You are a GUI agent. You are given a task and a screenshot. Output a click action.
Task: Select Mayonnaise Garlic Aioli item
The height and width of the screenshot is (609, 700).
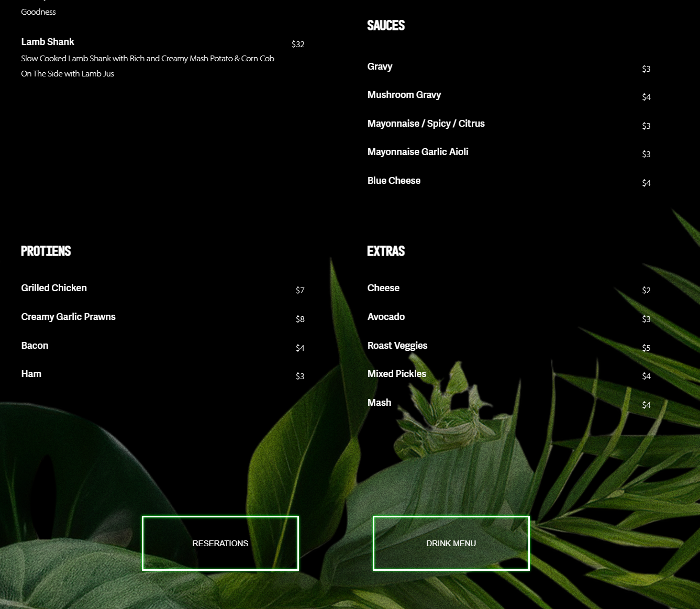tap(418, 152)
